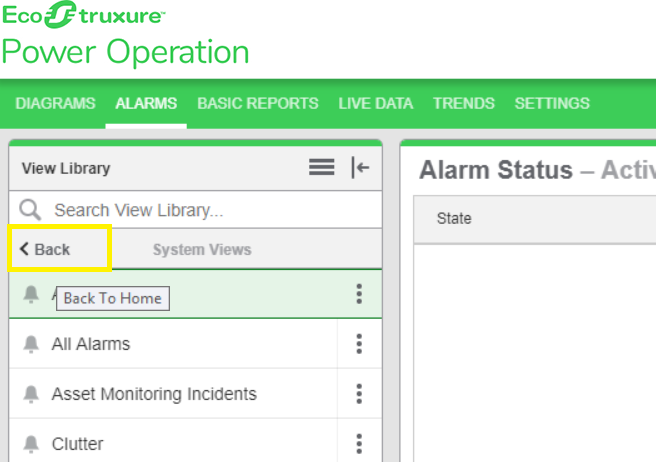656x462 pixels.
Task: Click the State column header
Action: 454,219
